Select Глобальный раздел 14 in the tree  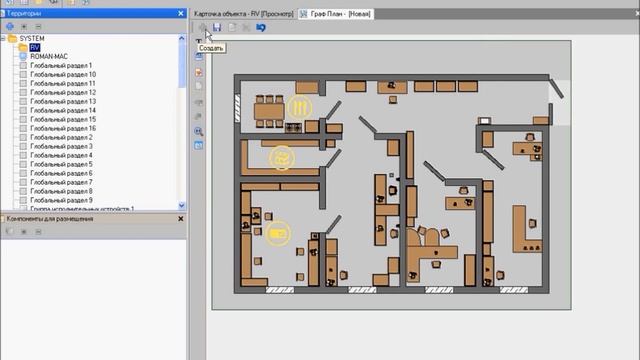[x=63, y=110]
